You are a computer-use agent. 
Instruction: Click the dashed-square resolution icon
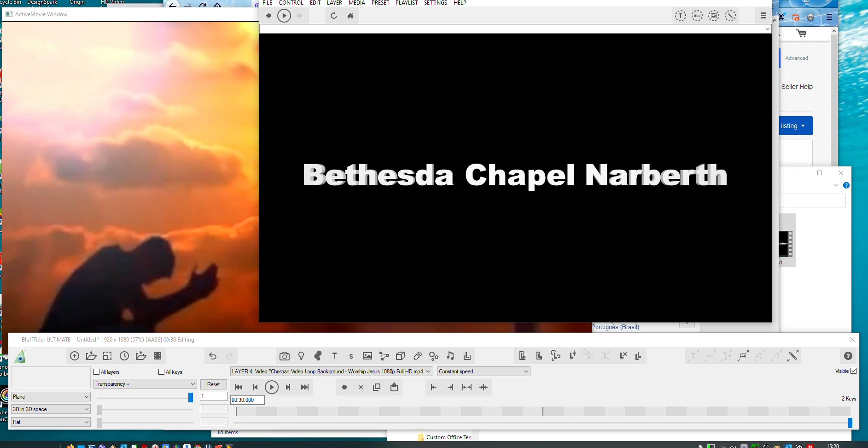point(108,356)
